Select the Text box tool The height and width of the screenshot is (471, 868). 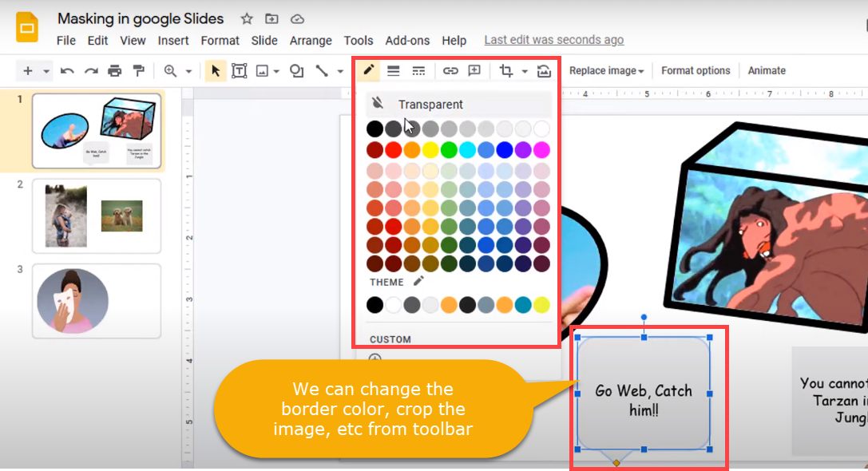(239, 70)
